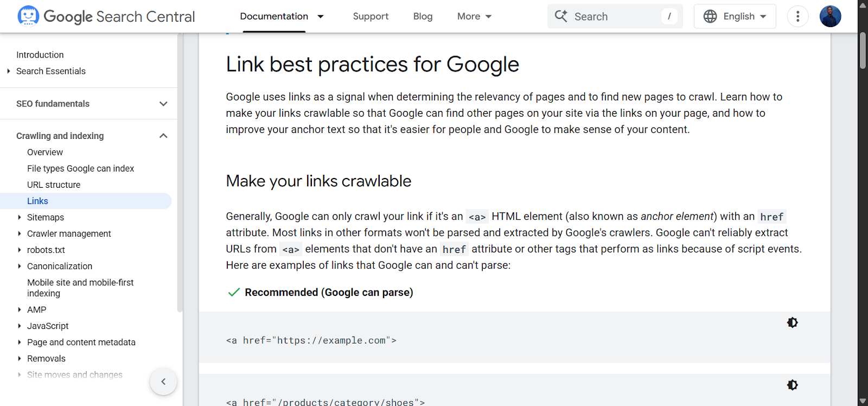Open the URL structure sidebar link
This screenshot has width=868, height=406.
(x=54, y=185)
